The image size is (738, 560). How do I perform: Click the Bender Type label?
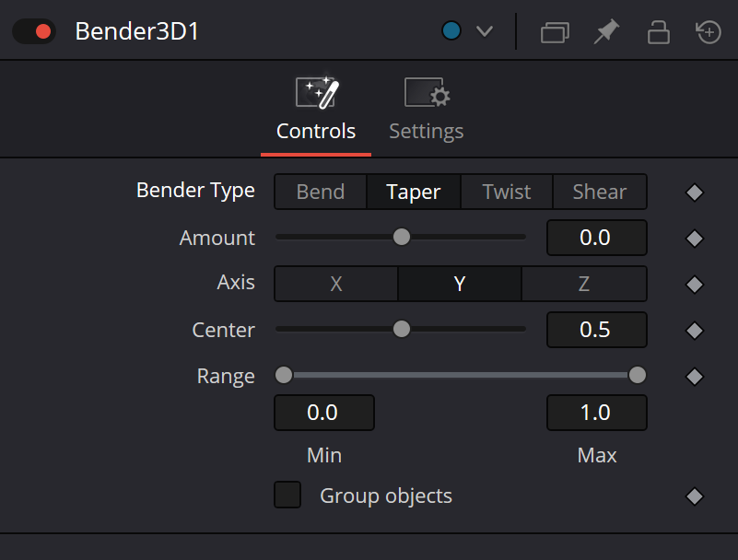point(195,191)
